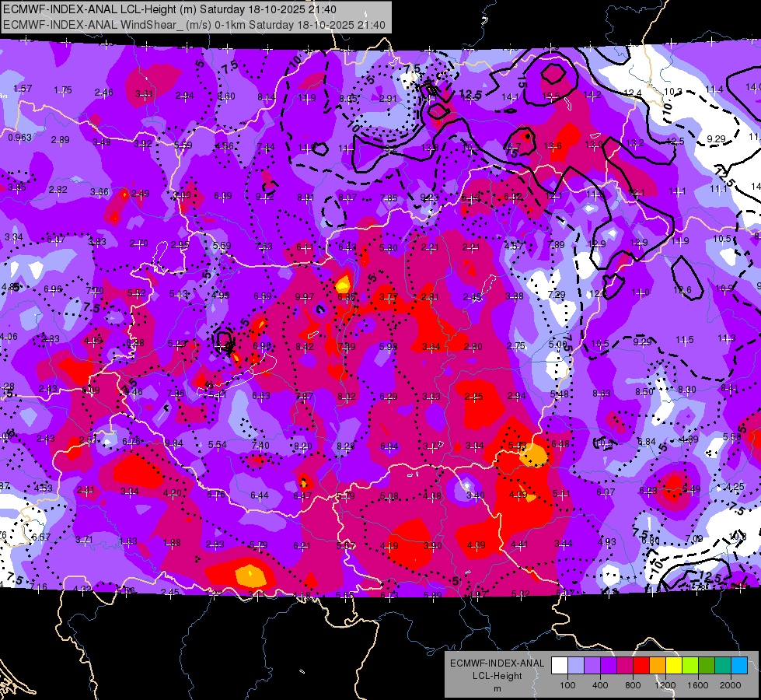The image size is (761, 700).
Task: Click the red legend swatch
Action: [641, 666]
